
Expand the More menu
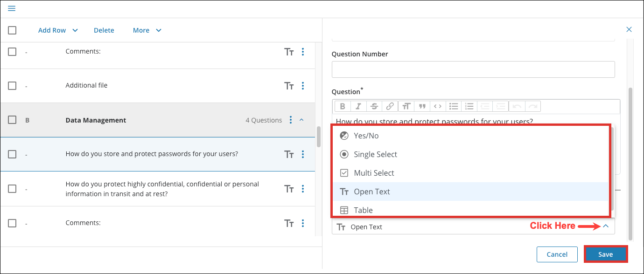pyautogui.click(x=147, y=30)
